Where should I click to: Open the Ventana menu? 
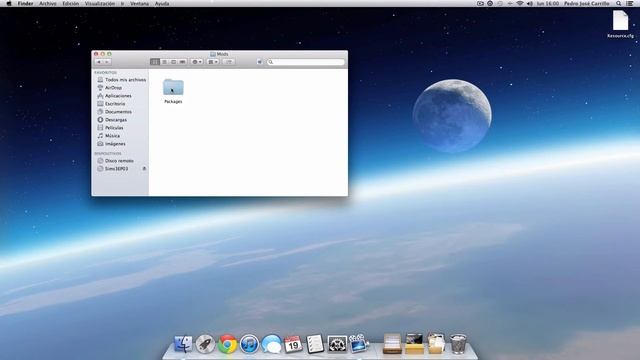(140, 3)
